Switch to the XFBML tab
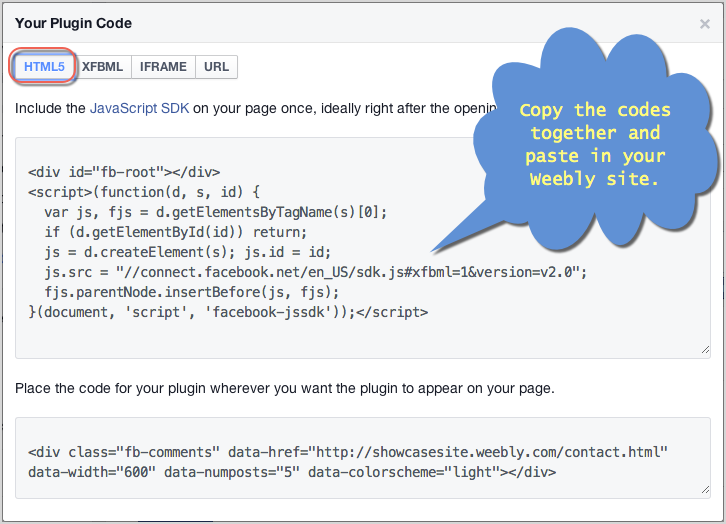 [x=102, y=67]
